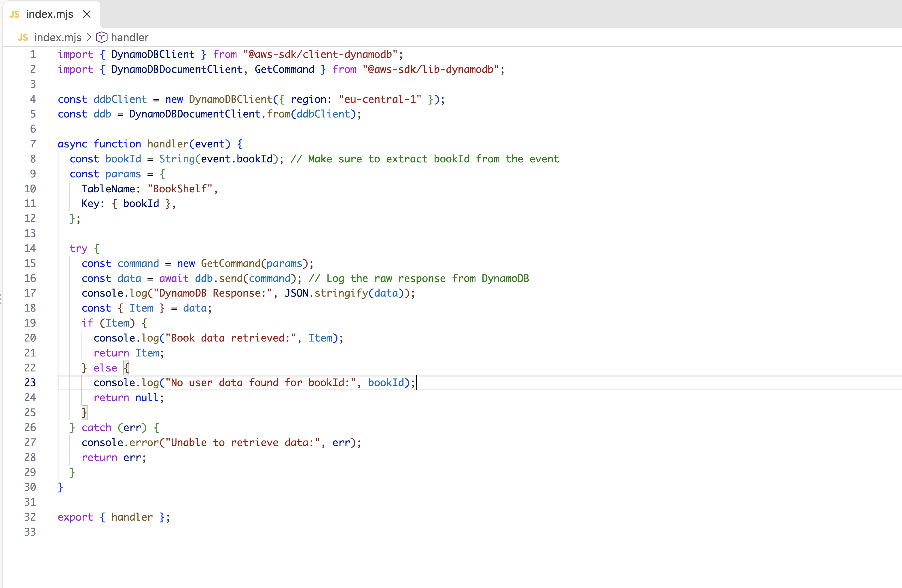Click the word DynamoDBClient on line 1
The width and height of the screenshot is (902, 588).
[x=153, y=54]
